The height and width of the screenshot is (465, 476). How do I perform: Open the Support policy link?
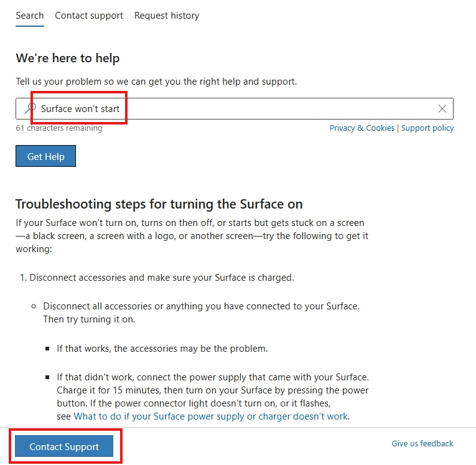[427, 128]
